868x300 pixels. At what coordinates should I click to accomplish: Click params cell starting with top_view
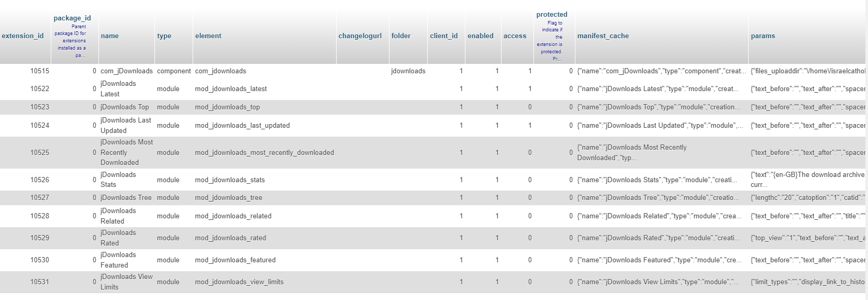tap(807, 238)
